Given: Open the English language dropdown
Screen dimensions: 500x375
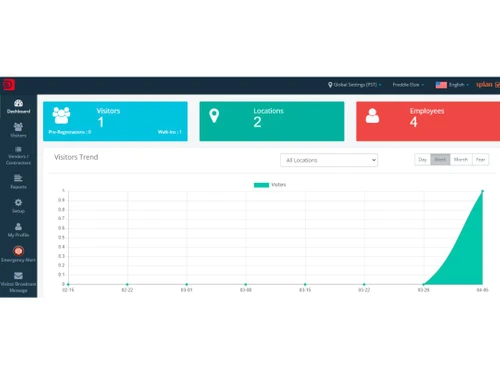Looking at the screenshot, I should 459,85.
